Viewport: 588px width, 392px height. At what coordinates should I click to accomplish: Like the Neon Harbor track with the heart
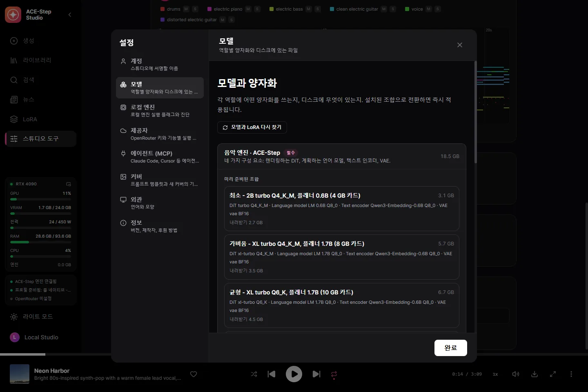(x=194, y=374)
